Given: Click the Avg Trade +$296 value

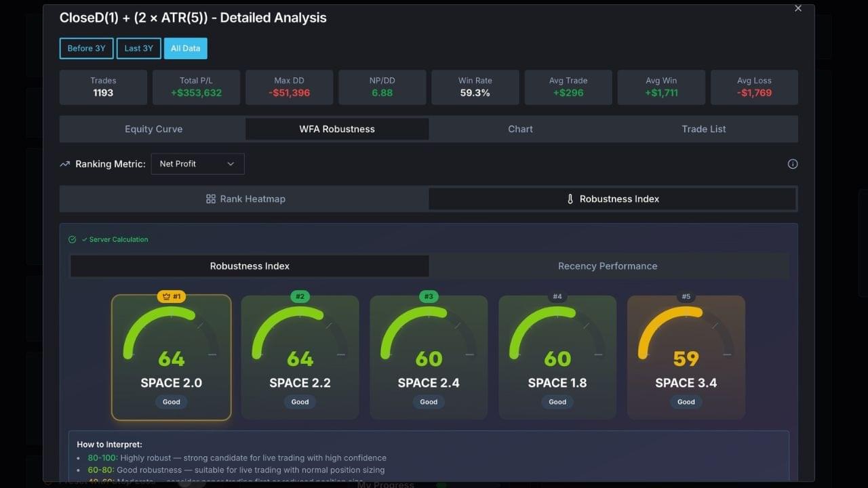Looking at the screenshot, I should coord(568,93).
